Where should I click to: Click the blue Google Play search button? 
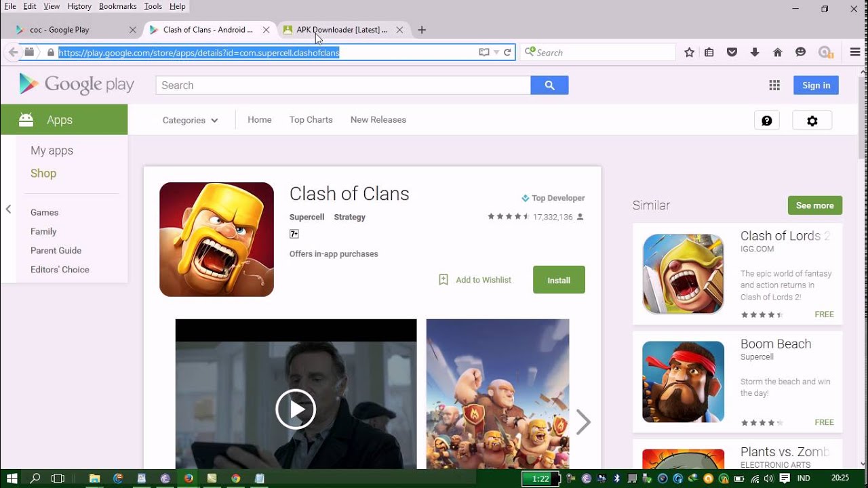pos(549,85)
